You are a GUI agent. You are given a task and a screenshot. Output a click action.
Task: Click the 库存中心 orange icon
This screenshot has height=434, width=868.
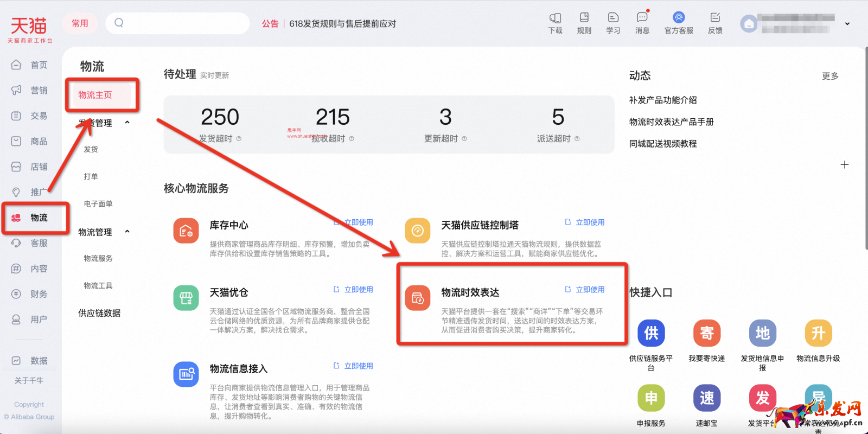pyautogui.click(x=186, y=231)
